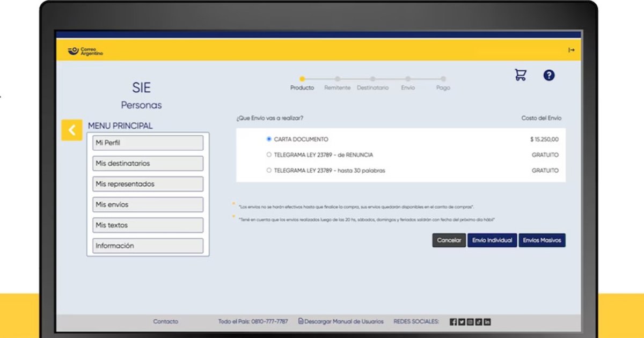Go to Mis envíos menu item

click(x=148, y=204)
